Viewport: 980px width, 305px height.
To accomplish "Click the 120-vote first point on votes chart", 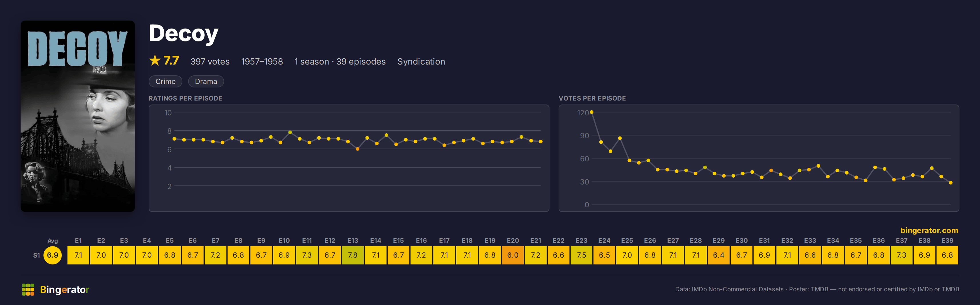I will tap(591, 112).
